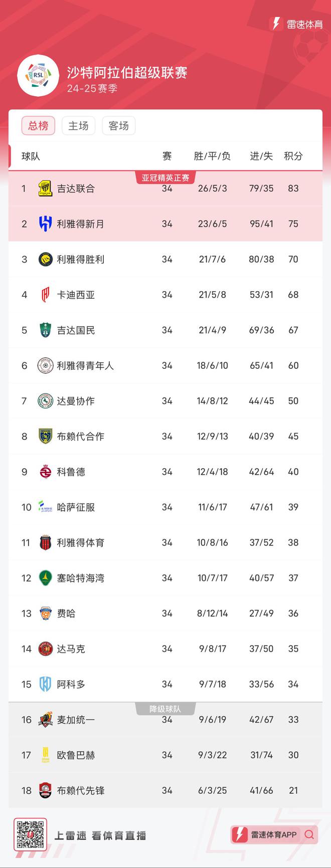Open the 布赖代先锋 team row
Viewport: 331px width, 868px height.
[x=165, y=790]
